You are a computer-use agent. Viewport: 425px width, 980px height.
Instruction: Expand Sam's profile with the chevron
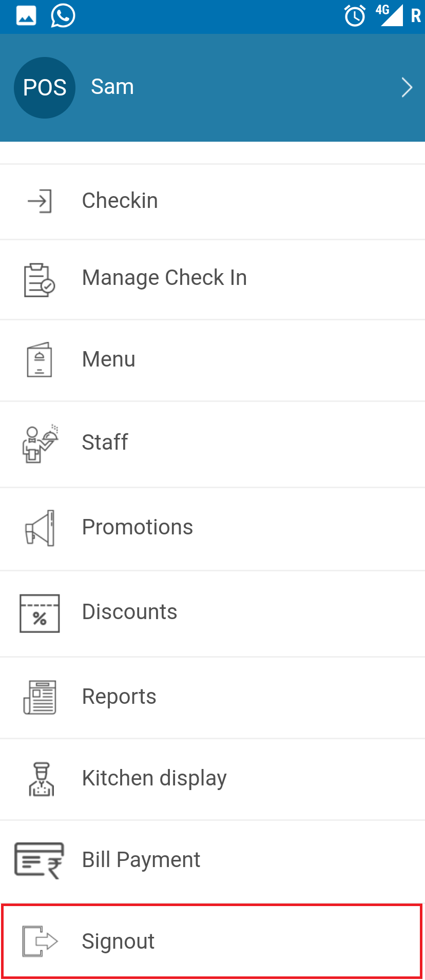coord(407,87)
